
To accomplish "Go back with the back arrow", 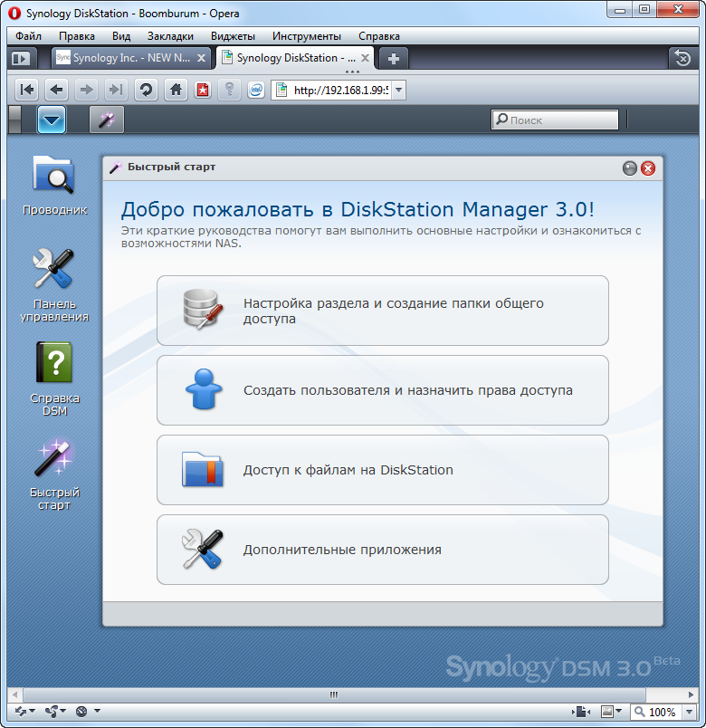I will coord(57,90).
